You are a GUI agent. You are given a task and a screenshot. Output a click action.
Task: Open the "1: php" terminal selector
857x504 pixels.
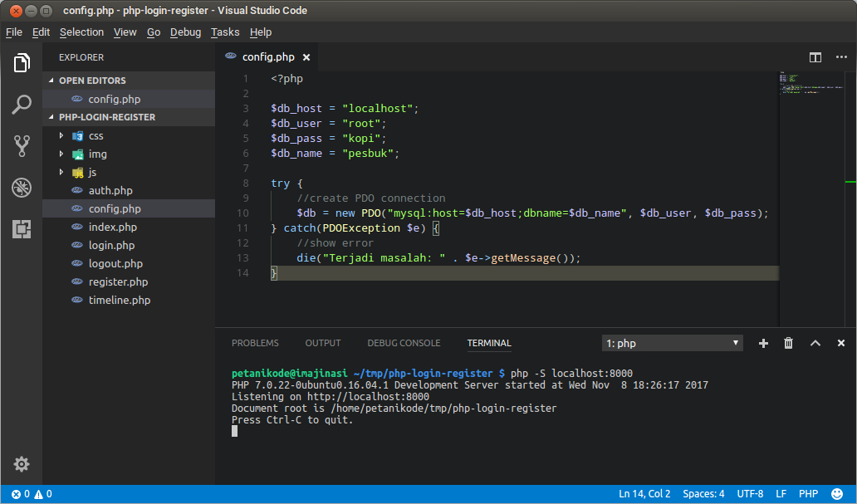pyautogui.click(x=673, y=342)
